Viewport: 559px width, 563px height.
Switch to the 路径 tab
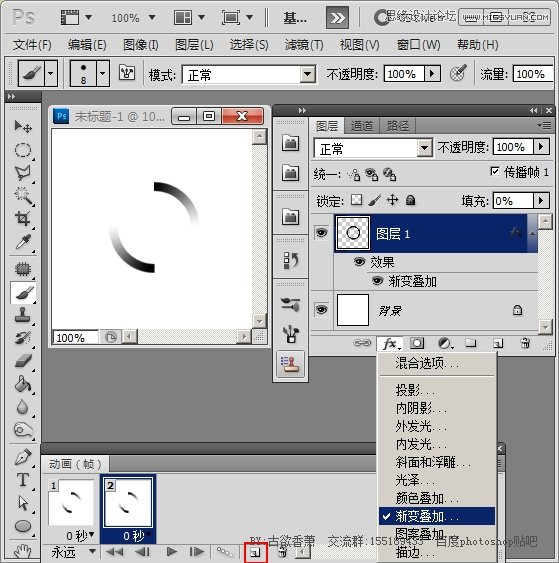[x=397, y=126]
